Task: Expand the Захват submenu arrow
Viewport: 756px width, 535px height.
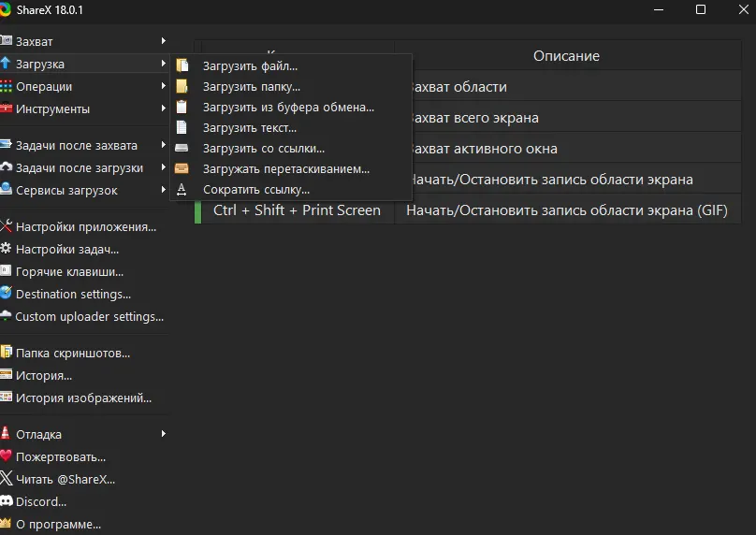Action: tap(163, 41)
